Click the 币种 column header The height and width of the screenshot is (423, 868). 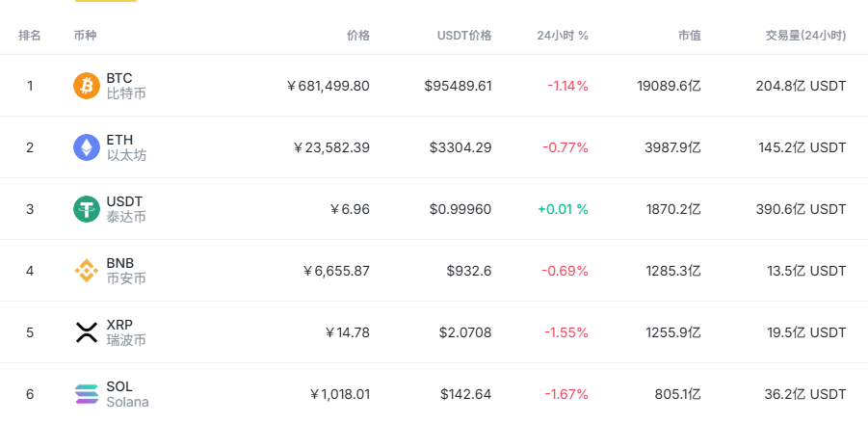[85, 36]
